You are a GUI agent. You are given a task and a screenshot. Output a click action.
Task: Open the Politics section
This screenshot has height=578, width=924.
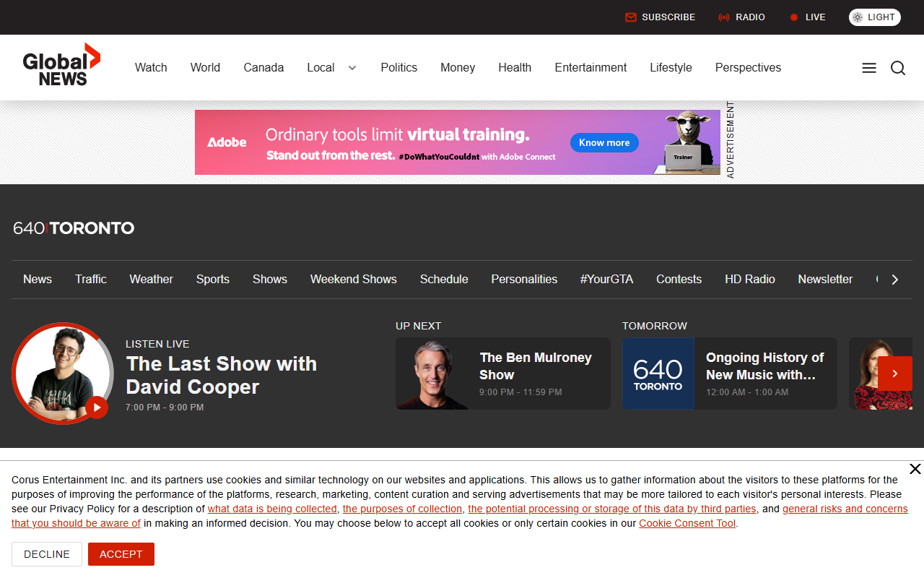pos(399,67)
